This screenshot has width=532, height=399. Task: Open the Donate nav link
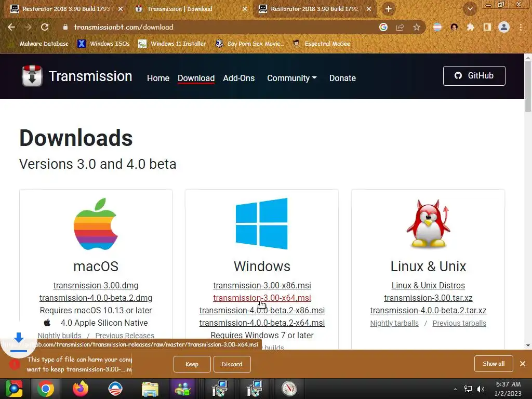tap(342, 78)
